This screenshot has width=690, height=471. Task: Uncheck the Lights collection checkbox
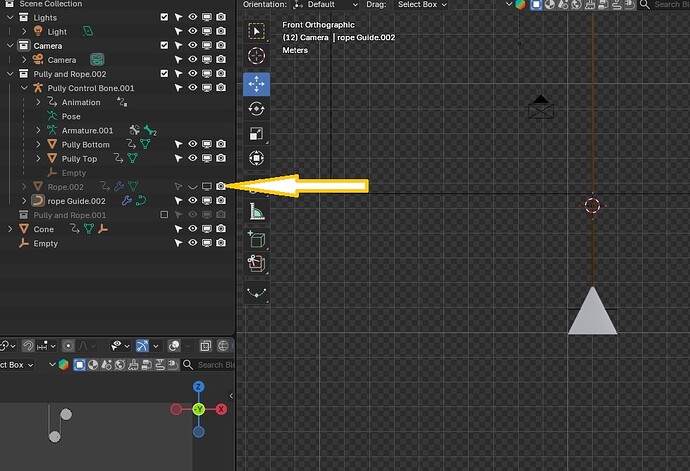(164, 17)
